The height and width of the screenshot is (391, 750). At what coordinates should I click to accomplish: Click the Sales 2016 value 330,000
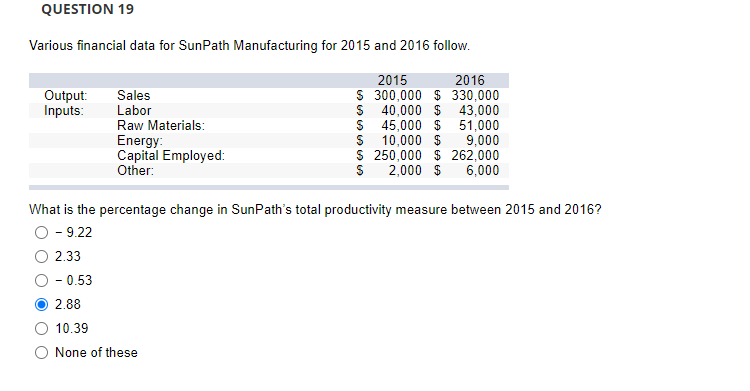pyautogui.click(x=475, y=95)
